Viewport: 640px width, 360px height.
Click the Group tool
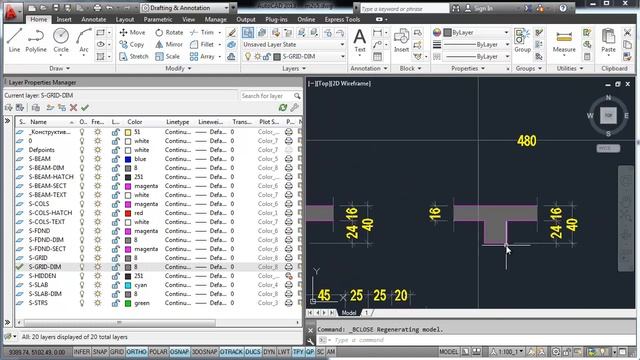point(522,40)
